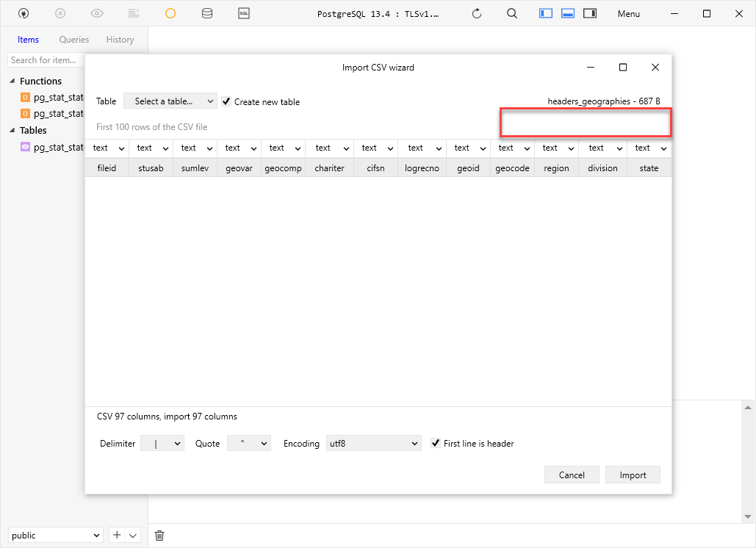This screenshot has height=548, width=756.
Task: Open the Select a table dropdown
Action: [x=170, y=101]
